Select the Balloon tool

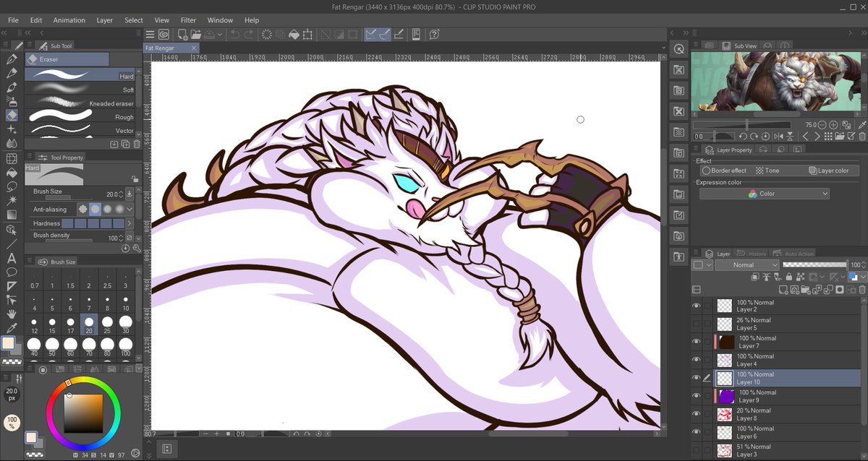point(12,272)
